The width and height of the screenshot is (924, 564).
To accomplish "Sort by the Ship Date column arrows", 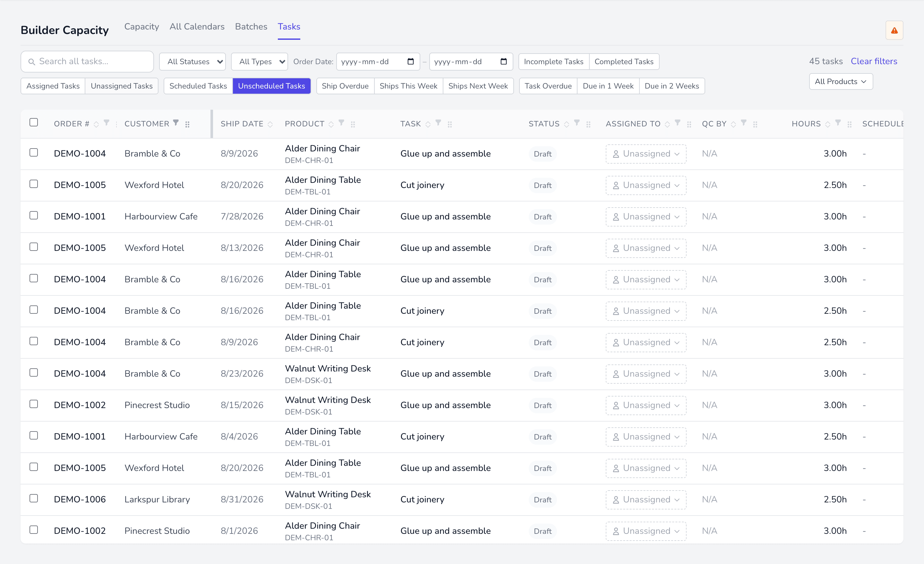I will point(270,124).
